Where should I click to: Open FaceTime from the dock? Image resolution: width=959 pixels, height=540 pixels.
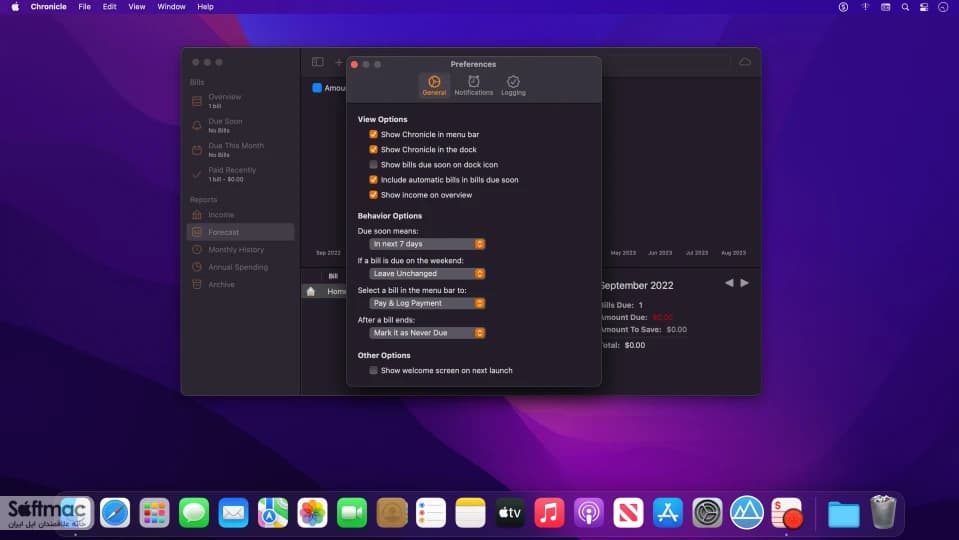(352, 512)
